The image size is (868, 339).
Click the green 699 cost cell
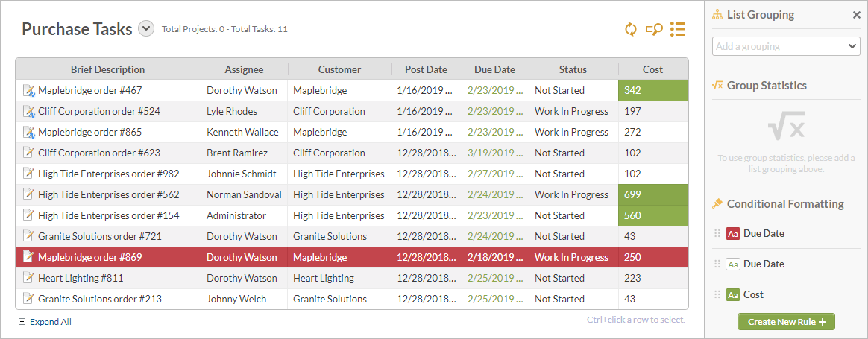(x=653, y=194)
